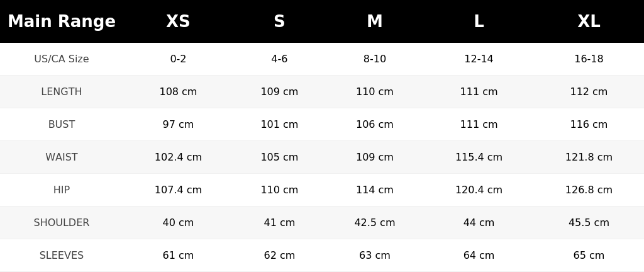This screenshot has width=644, height=272.
Task: Click the 102.4 cm waist value
Action: (x=178, y=157)
